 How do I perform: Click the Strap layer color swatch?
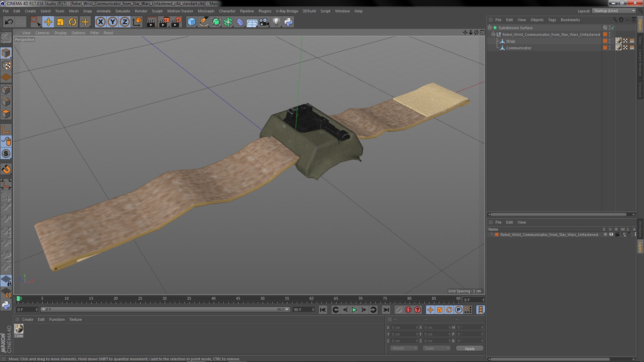pos(605,41)
